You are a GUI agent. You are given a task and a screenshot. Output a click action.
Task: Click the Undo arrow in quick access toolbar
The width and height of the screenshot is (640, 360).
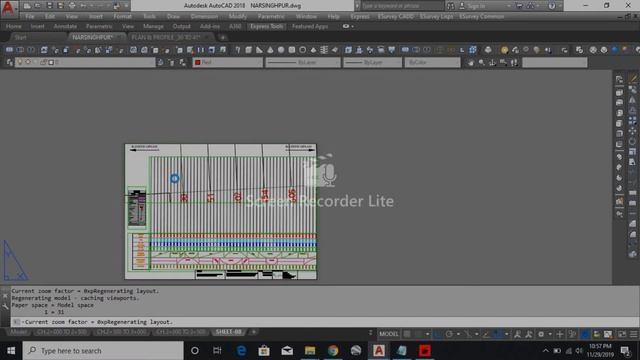click(83, 6)
